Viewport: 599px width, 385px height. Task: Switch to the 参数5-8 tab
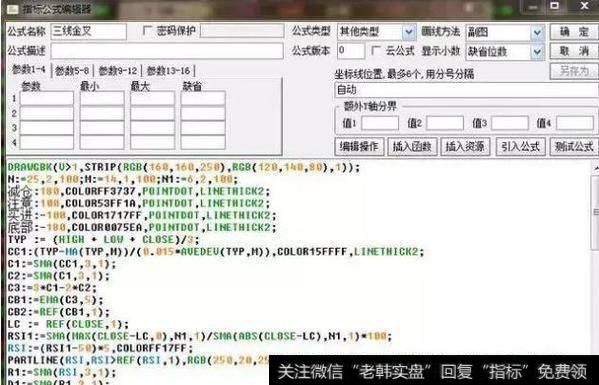pos(72,71)
